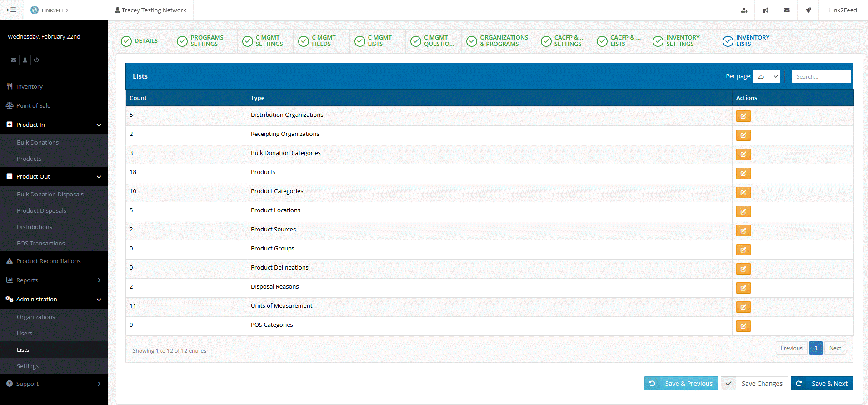Click the rocket icon in top bar

point(808,10)
